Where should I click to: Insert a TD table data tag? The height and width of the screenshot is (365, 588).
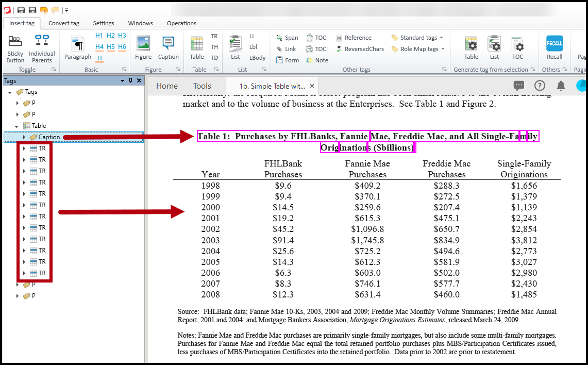click(x=214, y=58)
